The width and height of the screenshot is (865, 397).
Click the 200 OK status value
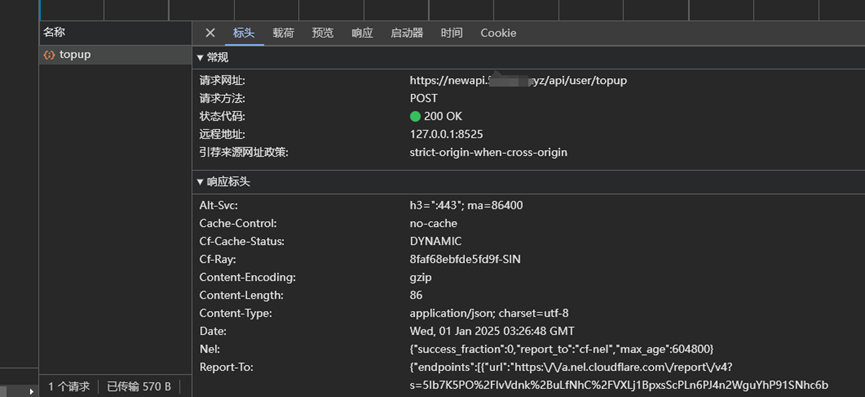(443, 116)
